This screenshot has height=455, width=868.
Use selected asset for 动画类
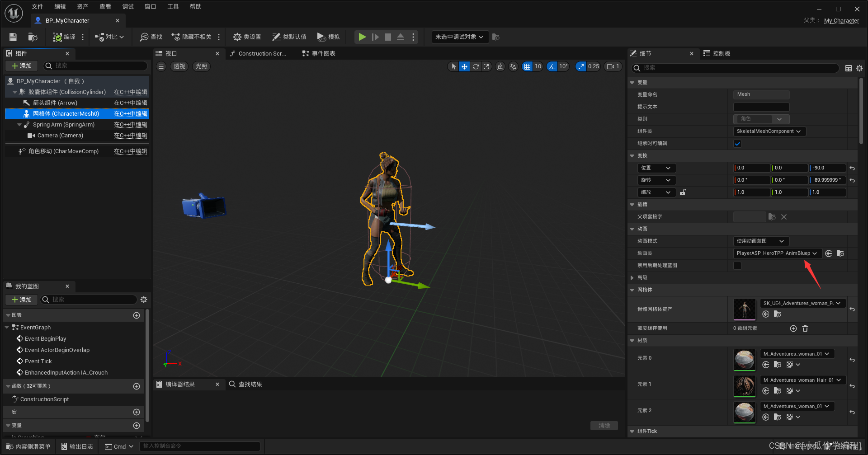(x=829, y=253)
